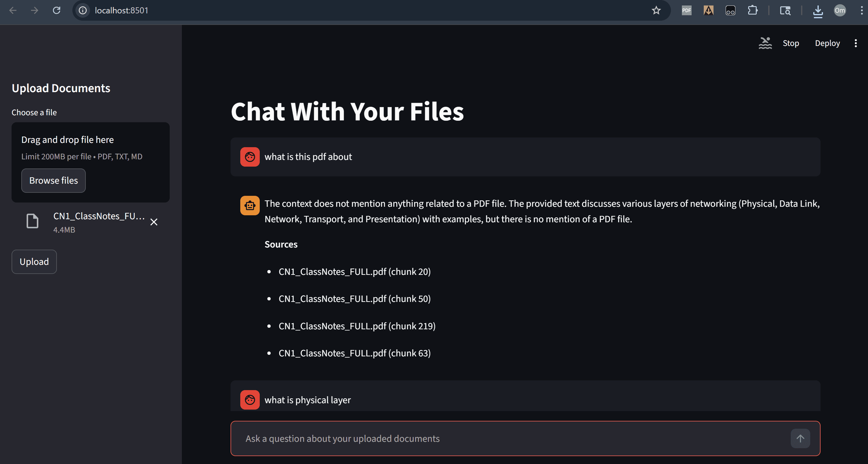Click the site information icon in address bar
Screen dimensions: 868x464
click(x=82, y=10)
